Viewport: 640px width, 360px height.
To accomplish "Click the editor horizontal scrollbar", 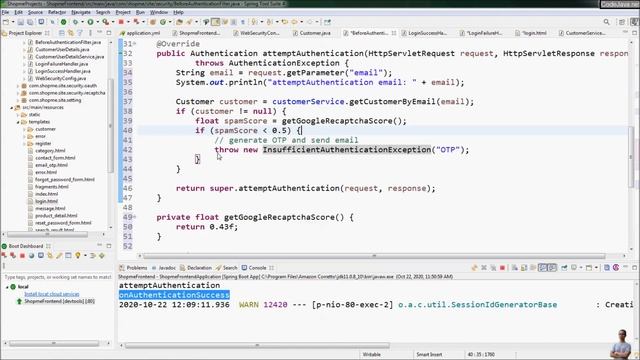I will 373,256.
